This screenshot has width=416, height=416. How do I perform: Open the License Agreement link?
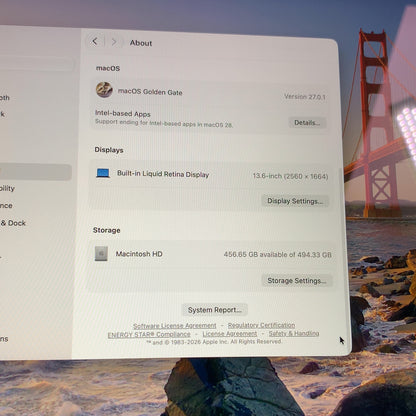230,334
